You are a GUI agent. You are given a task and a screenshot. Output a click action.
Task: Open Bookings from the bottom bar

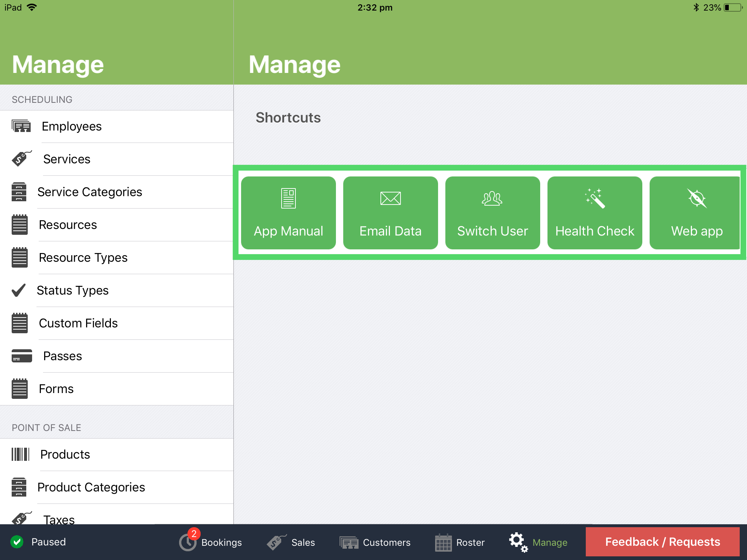211,542
